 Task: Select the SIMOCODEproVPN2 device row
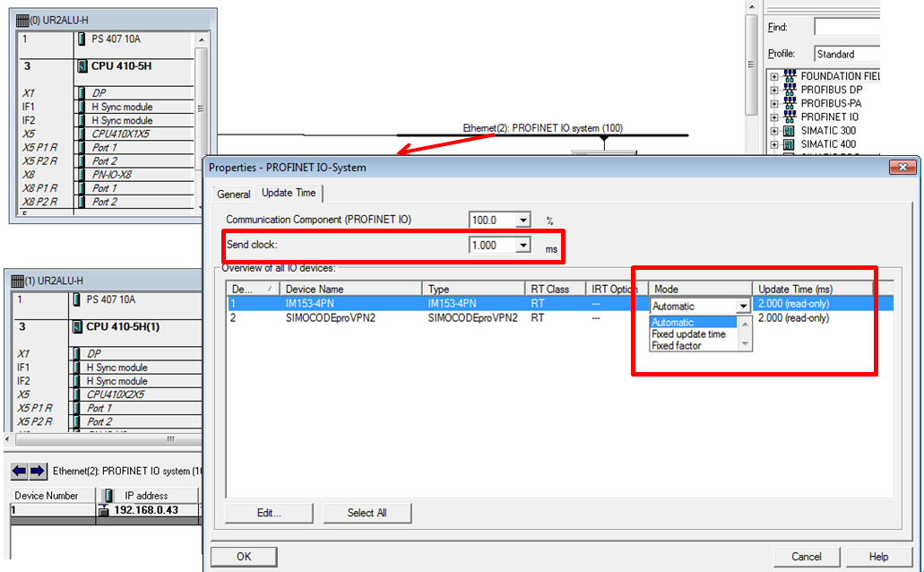click(x=560, y=318)
